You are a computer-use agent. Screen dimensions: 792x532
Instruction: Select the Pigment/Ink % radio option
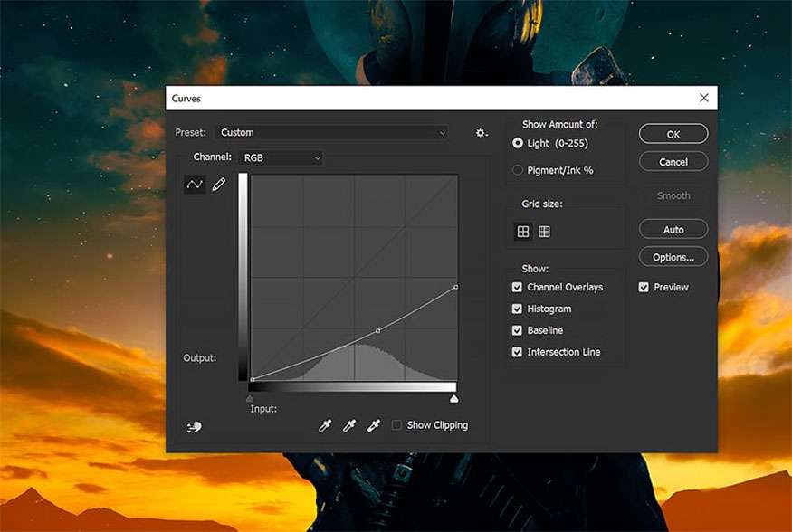click(517, 170)
